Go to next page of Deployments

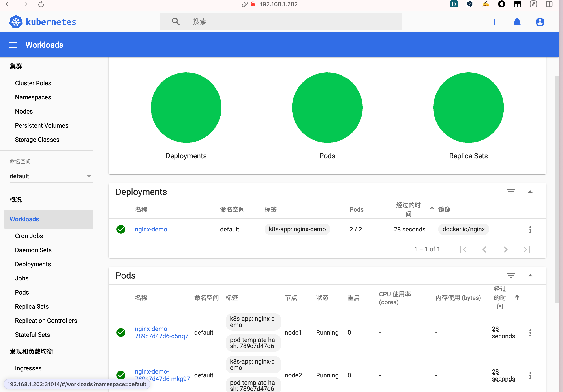pos(505,249)
